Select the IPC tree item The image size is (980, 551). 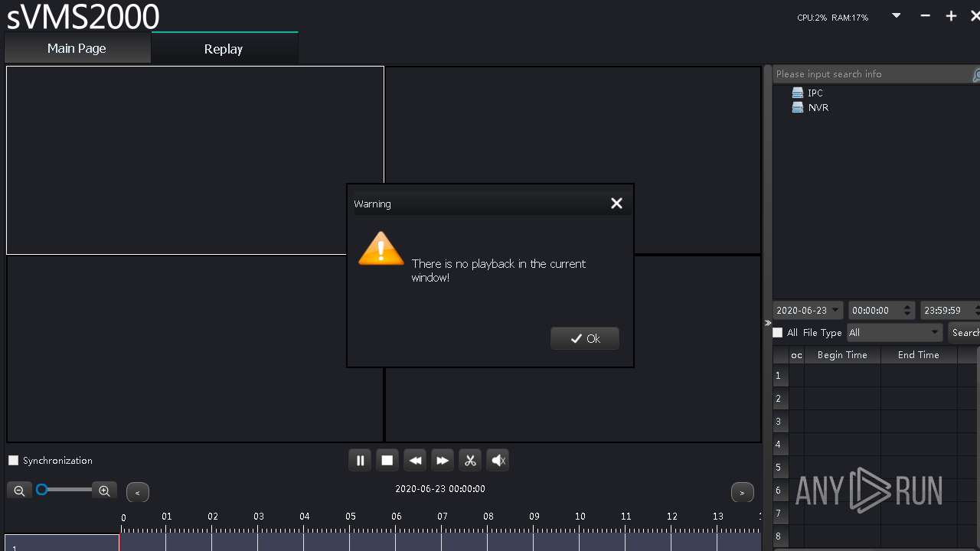click(815, 93)
